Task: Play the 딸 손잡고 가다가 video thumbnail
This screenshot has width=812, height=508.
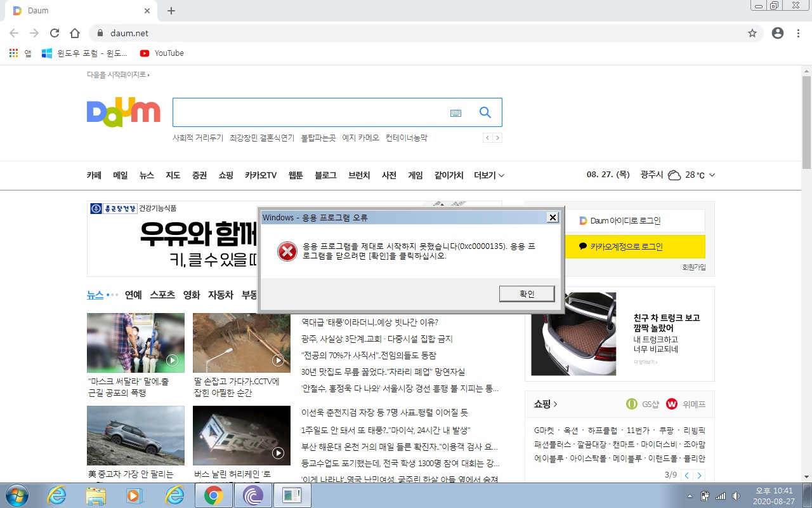Action: [242, 343]
